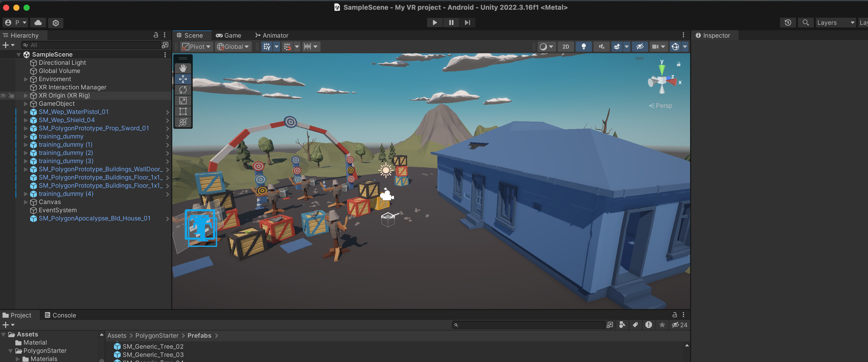Select the Scale tool
The image size is (868, 362).
pyautogui.click(x=183, y=101)
